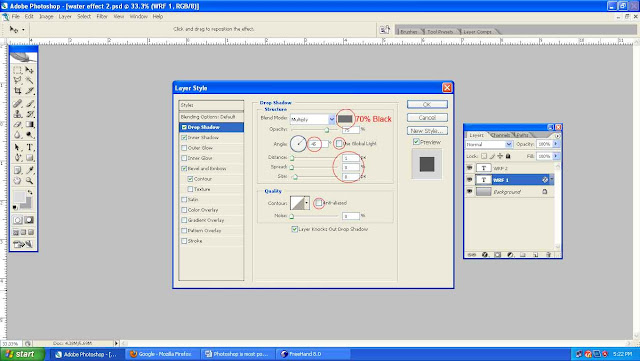Image resolution: width=640 pixels, height=361 pixels.
Task: Pick the Eyedropper tool
Action: tap(29, 170)
